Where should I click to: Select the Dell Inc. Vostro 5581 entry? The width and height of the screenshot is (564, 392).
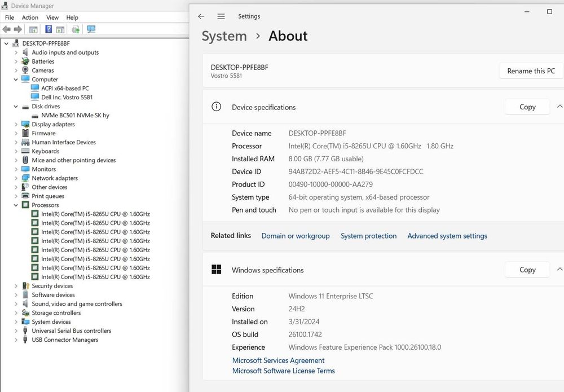pyautogui.click(x=67, y=97)
